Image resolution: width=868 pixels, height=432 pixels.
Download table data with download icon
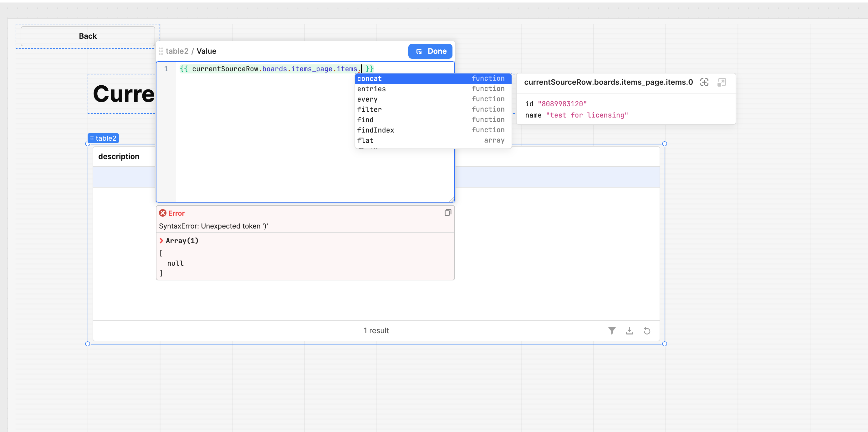pos(629,331)
